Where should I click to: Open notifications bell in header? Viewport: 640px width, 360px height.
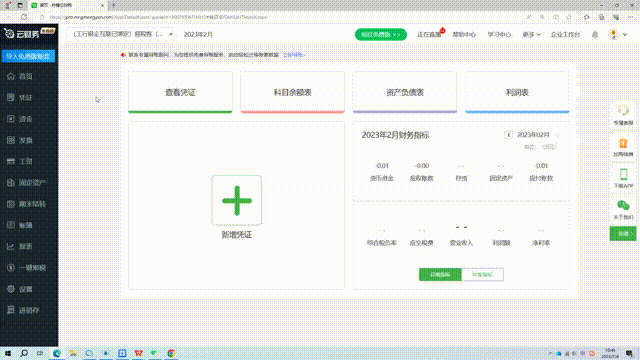595,34
